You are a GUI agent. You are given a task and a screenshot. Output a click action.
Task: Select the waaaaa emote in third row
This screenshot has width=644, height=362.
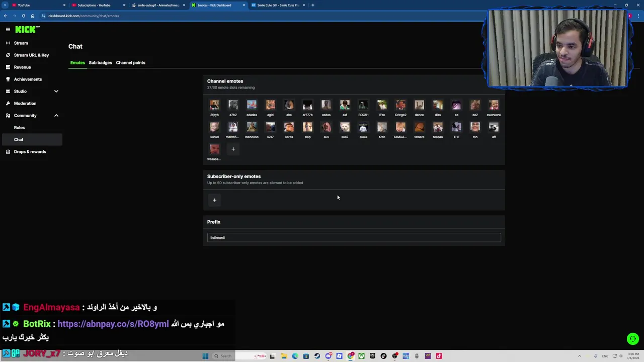click(214, 149)
